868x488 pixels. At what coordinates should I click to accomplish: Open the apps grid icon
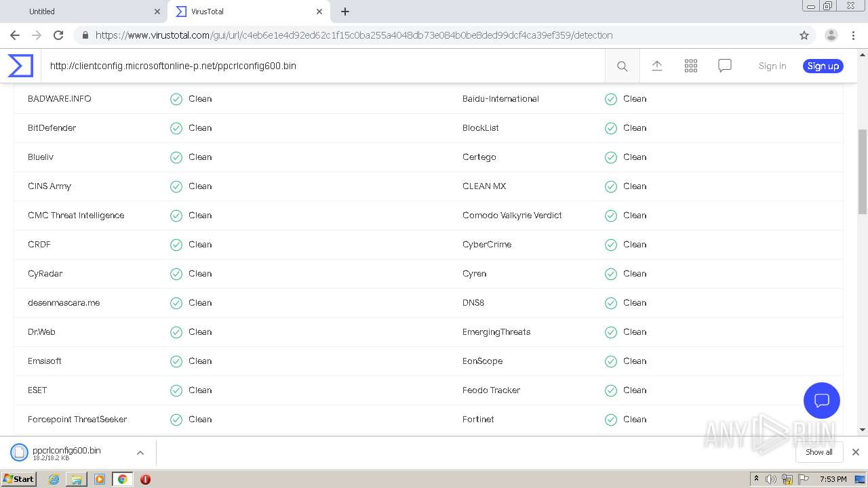[691, 66]
